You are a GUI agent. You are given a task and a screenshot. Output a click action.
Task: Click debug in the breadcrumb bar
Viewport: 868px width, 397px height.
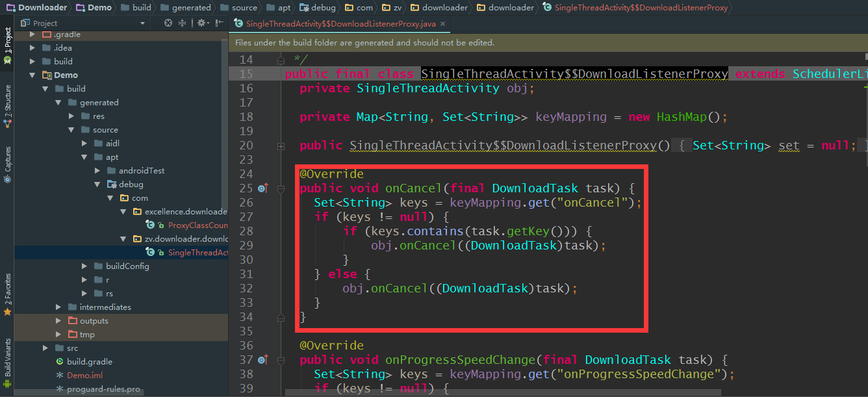pyautogui.click(x=318, y=8)
